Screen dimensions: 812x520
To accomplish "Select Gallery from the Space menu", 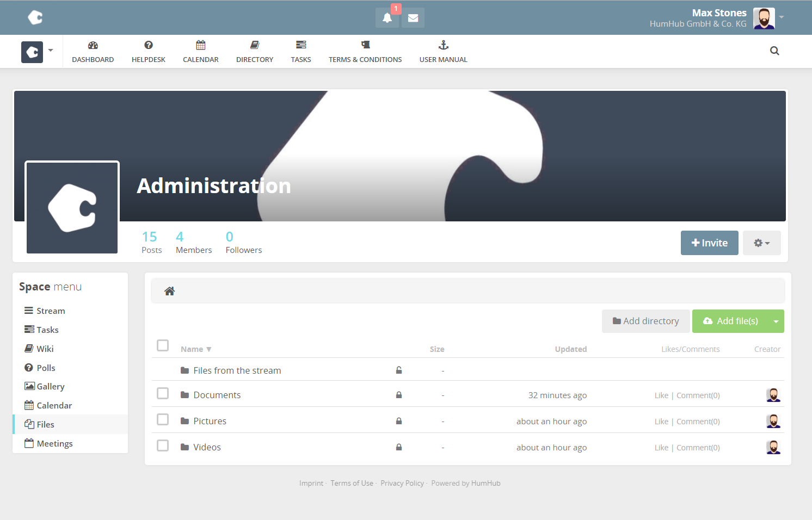I will click(50, 386).
